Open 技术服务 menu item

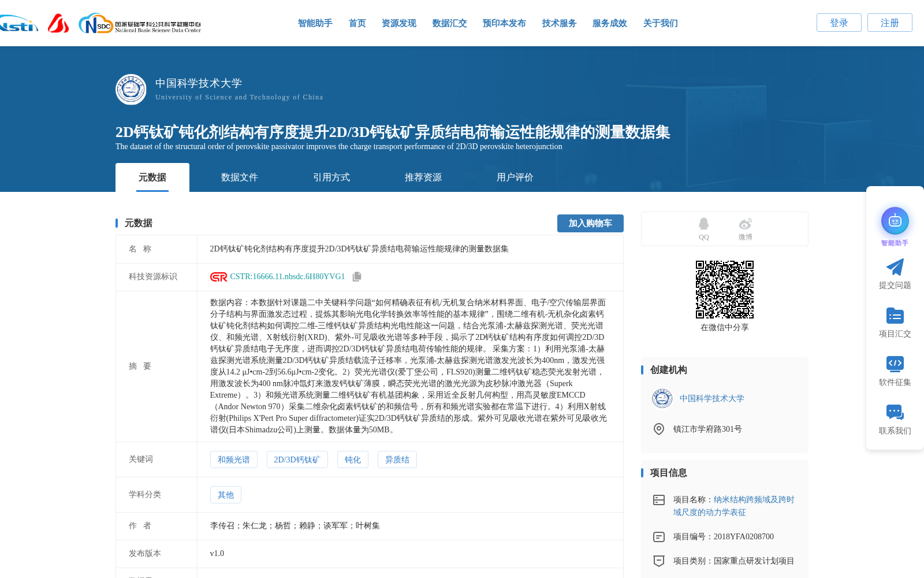(x=560, y=23)
